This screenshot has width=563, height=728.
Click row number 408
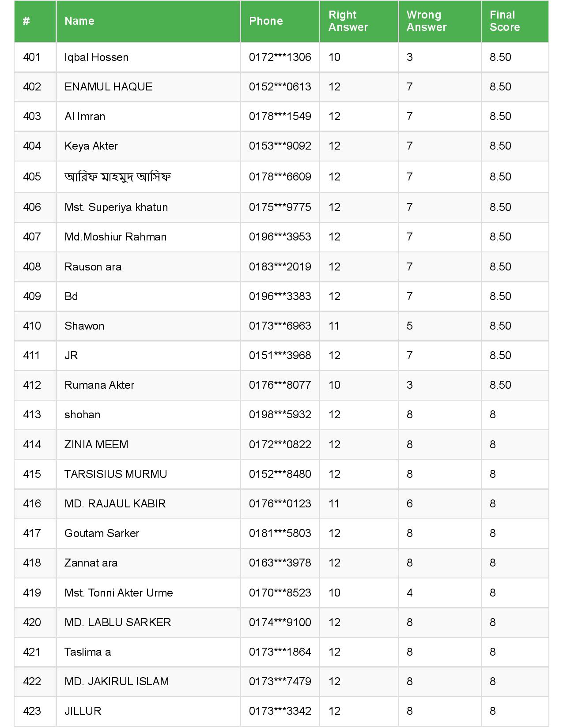point(32,267)
